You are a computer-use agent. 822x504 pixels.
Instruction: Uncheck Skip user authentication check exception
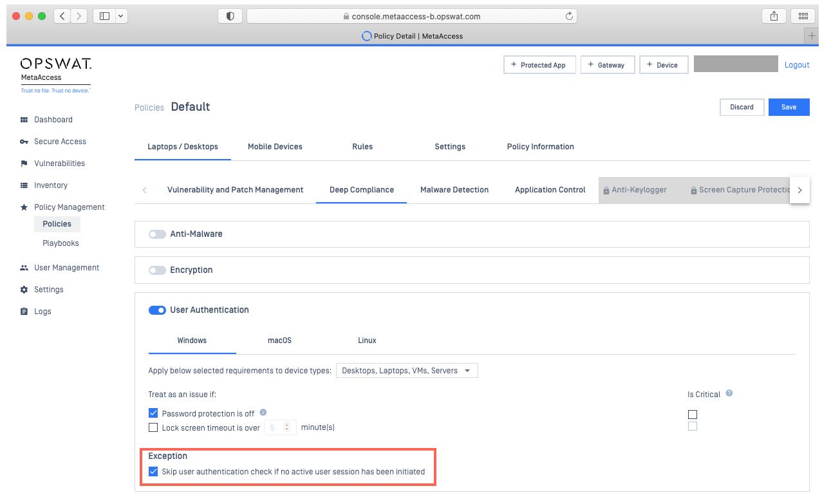[153, 472]
